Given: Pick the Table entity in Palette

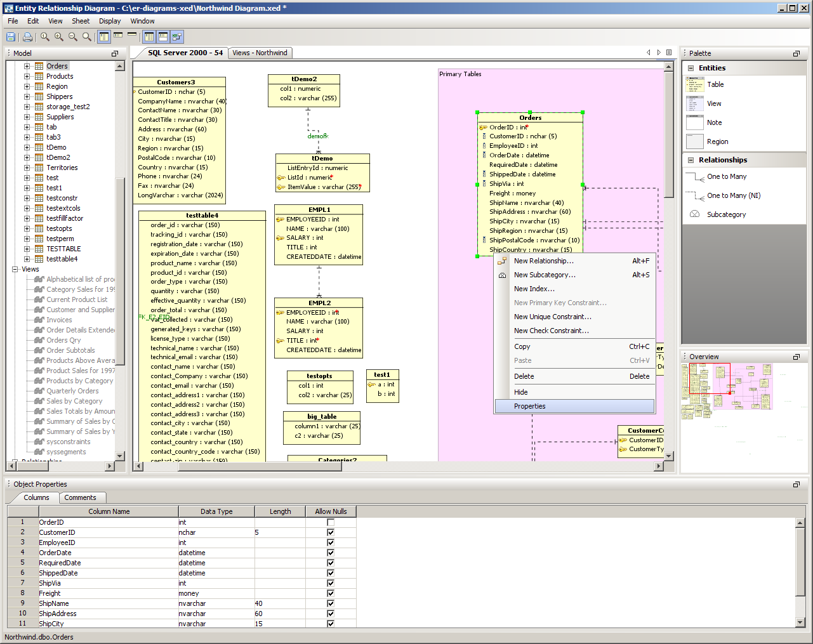Looking at the screenshot, I should click(715, 84).
